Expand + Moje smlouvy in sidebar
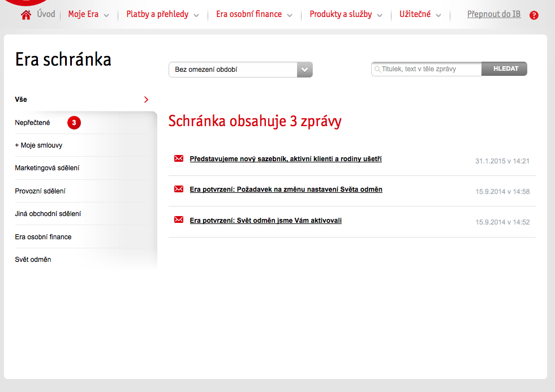The image size is (555, 392). 38,145
